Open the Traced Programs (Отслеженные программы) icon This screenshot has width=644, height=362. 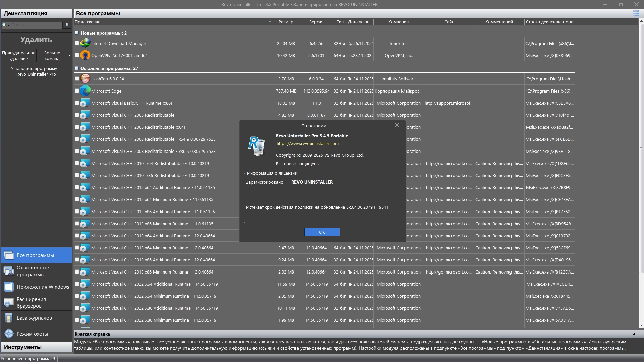click(x=9, y=271)
